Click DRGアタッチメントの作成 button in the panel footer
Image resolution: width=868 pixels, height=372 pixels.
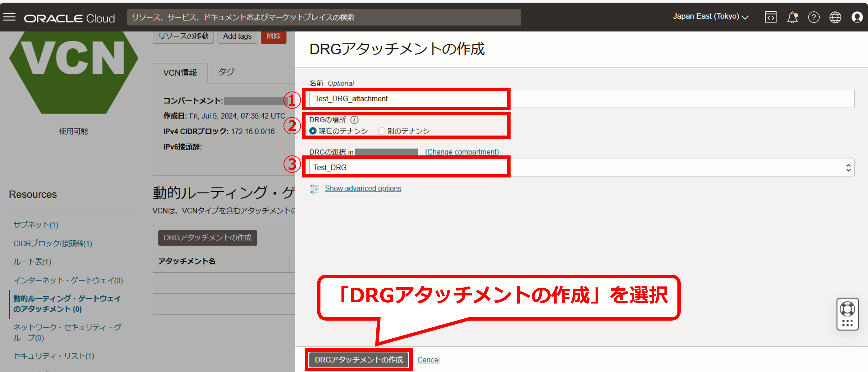(x=359, y=359)
